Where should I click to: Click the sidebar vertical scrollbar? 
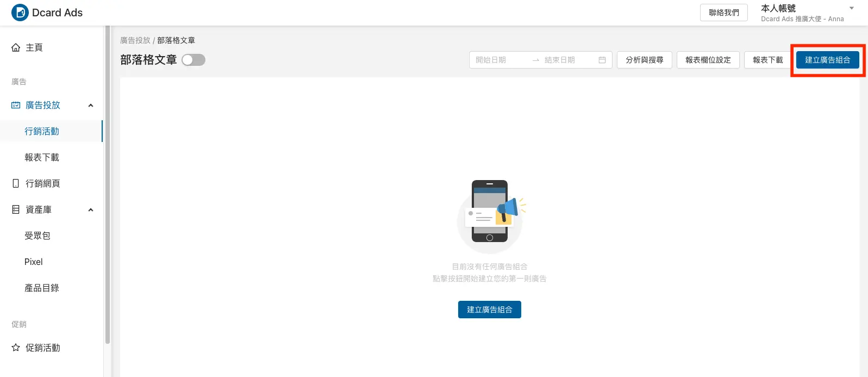tap(108, 185)
